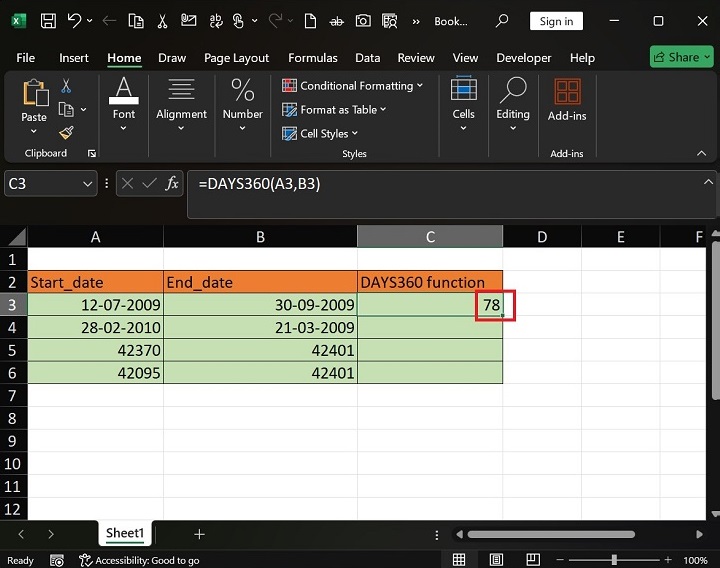The width and height of the screenshot is (720, 568).
Task: Add a new sheet with plus icon
Action: click(x=199, y=535)
